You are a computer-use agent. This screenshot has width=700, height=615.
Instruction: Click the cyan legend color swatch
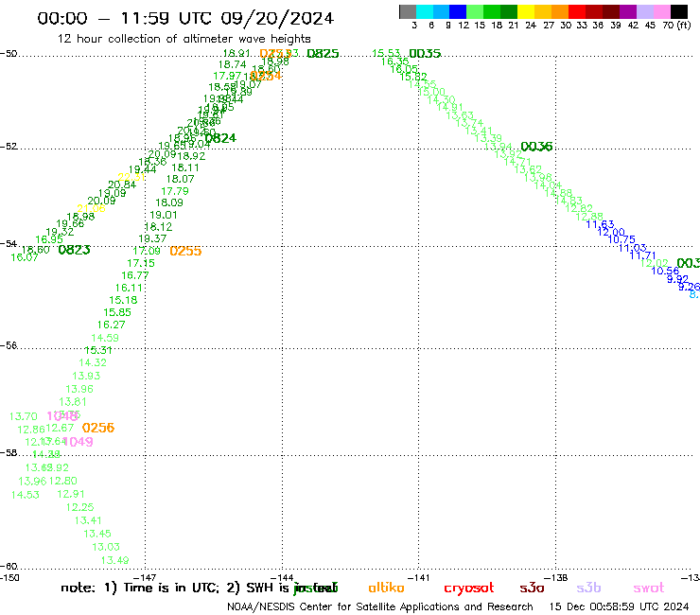pos(425,12)
